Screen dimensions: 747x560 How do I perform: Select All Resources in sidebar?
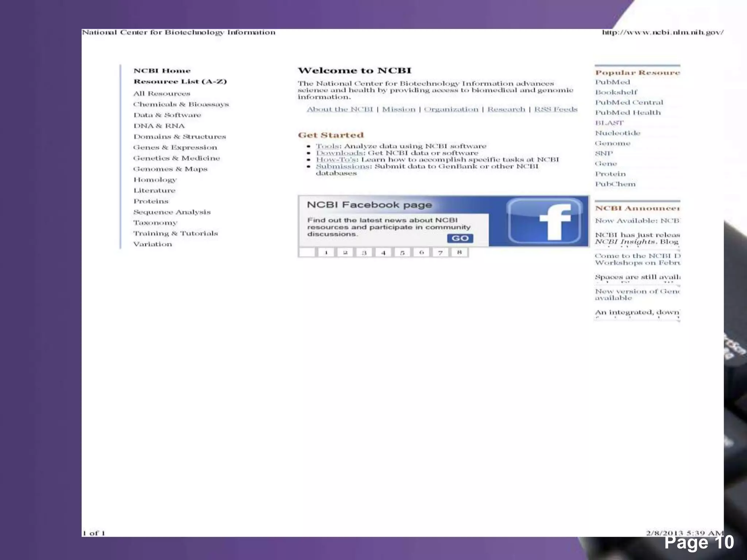pyautogui.click(x=162, y=94)
